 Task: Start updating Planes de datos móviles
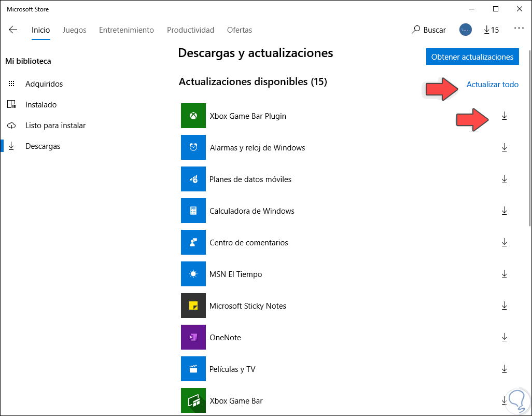coord(504,179)
